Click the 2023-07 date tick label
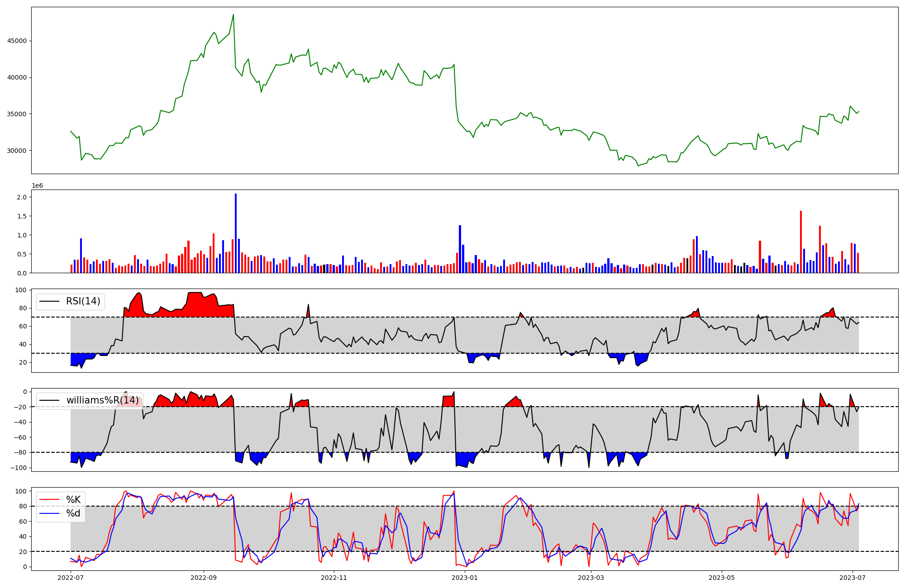This screenshot has width=905, height=588. tap(853, 578)
